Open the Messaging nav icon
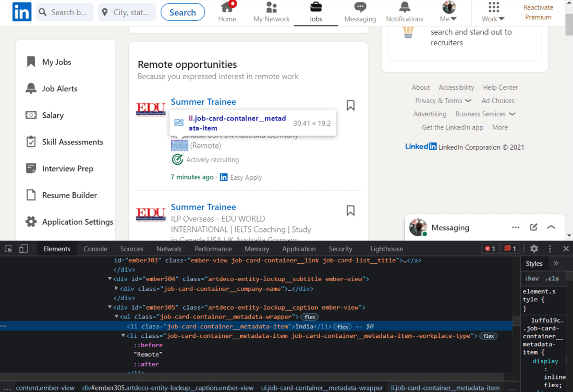Viewport: 573px width, 392px height. tap(360, 12)
